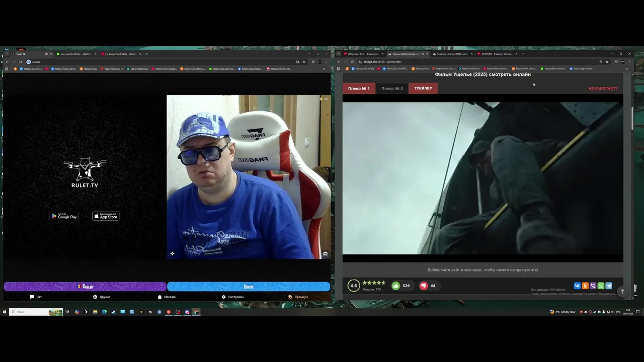Click the purple filter button below the video
The image size is (644, 362).
85,287
